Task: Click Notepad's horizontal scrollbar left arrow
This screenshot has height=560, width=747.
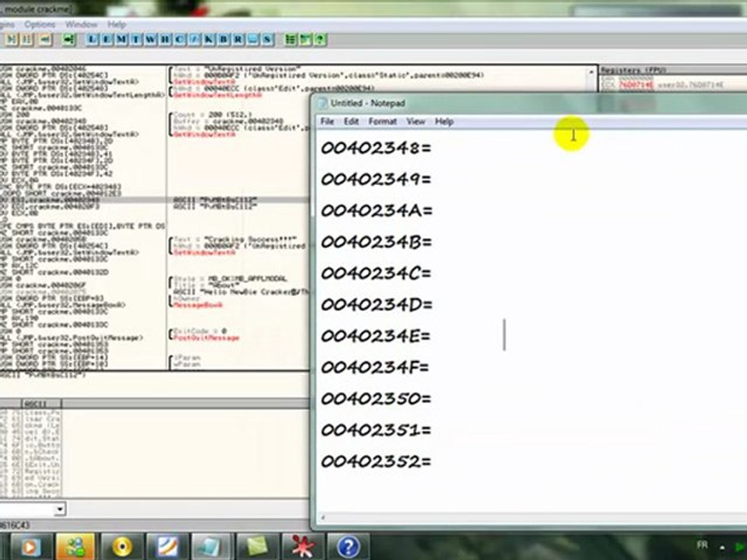Action: 324,518
